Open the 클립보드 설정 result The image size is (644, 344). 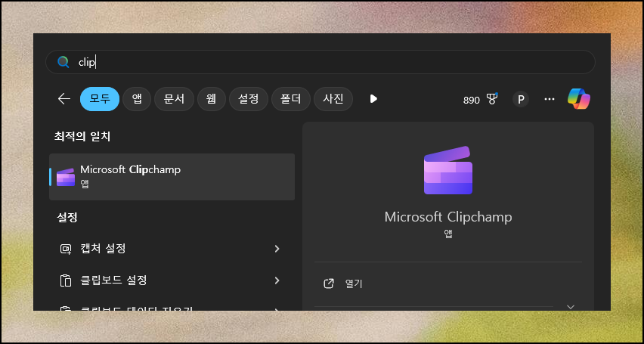(x=172, y=280)
